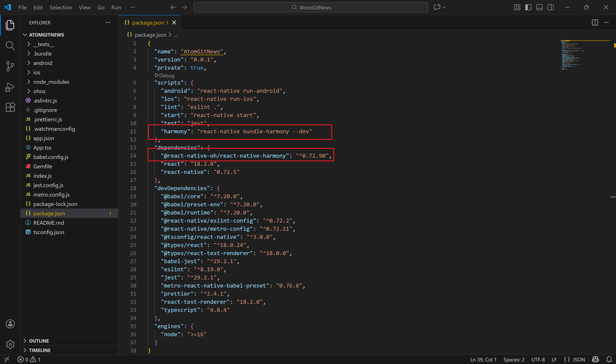Open the Run and Debug view
Viewport: 616px width, 364px height.
[10, 87]
